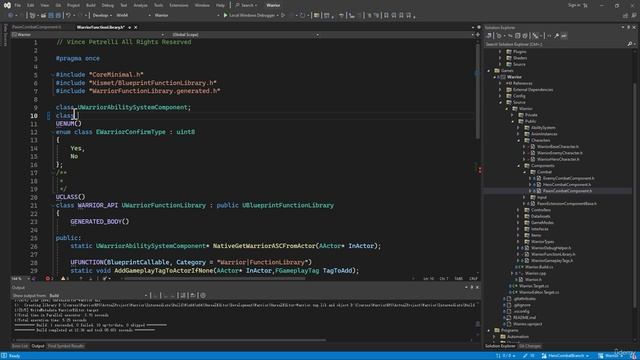640x360 pixels.
Task: Select README.md file
Action: point(524,318)
